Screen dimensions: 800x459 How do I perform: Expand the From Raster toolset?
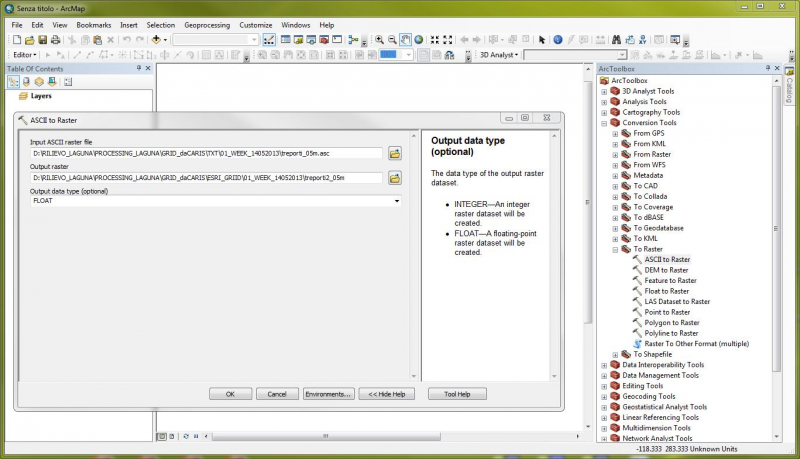pyautogui.click(x=615, y=155)
